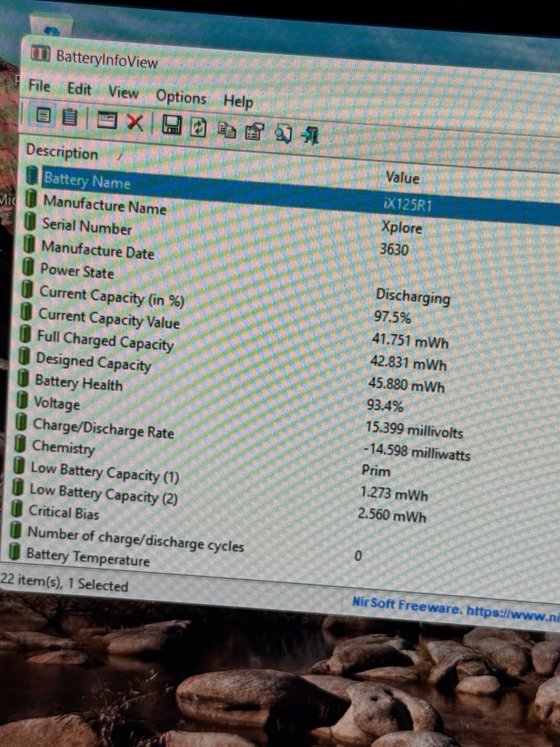Click battery icon beside Designed Capacity
This screenshot has height=747, width=560.
coord(24,357)
